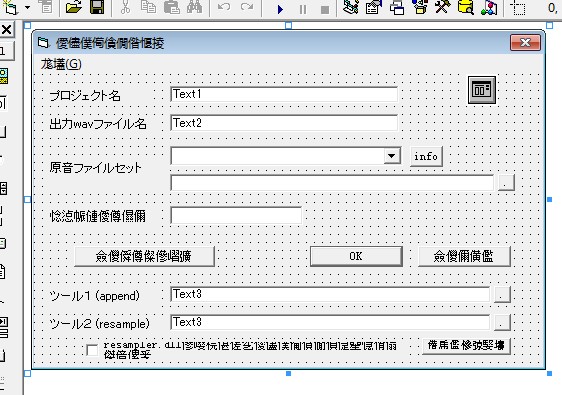Click the Add Form toolbar icon
Screen dimensions: 562x395
click(x=11, y=7)
